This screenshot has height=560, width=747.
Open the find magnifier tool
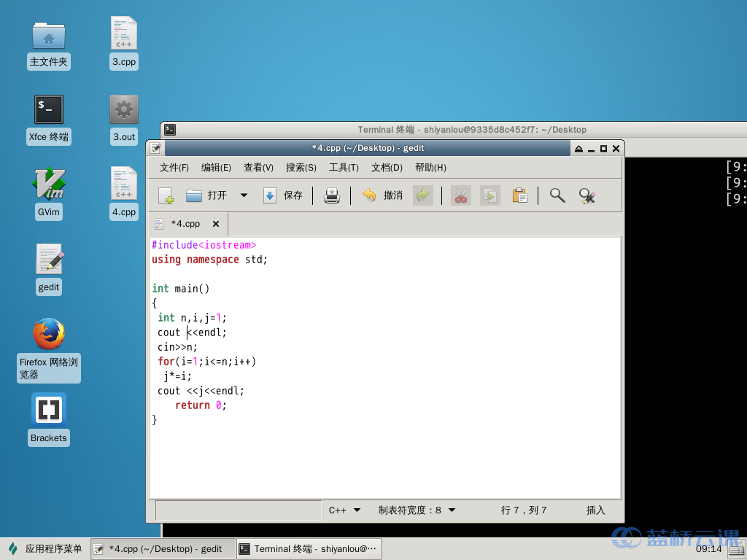pyautogui.click(x=557, y=195)
